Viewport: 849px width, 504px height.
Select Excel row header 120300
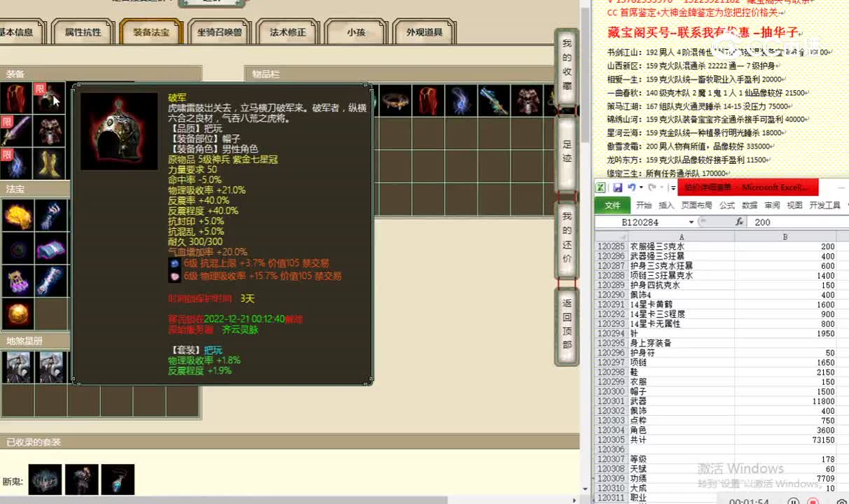611,391
